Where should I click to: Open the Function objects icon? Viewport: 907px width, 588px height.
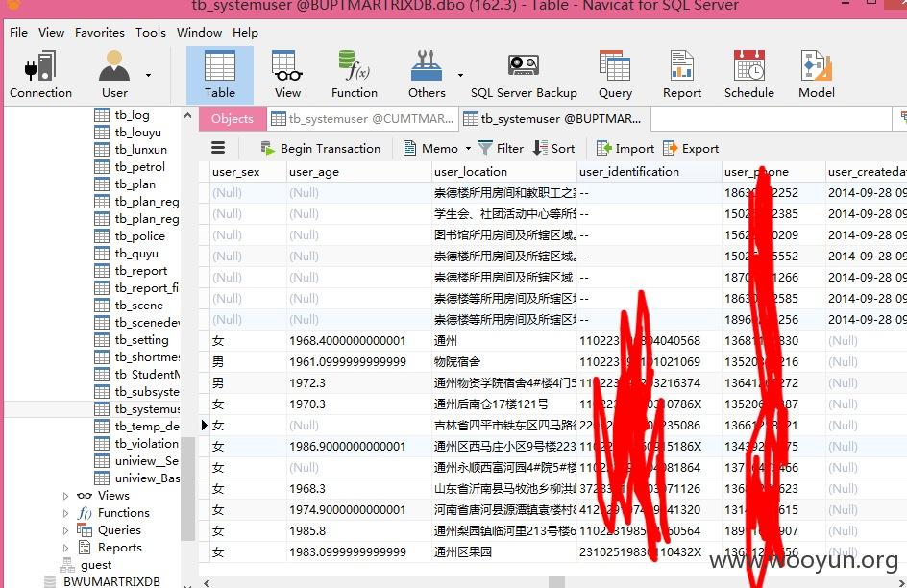354,75
